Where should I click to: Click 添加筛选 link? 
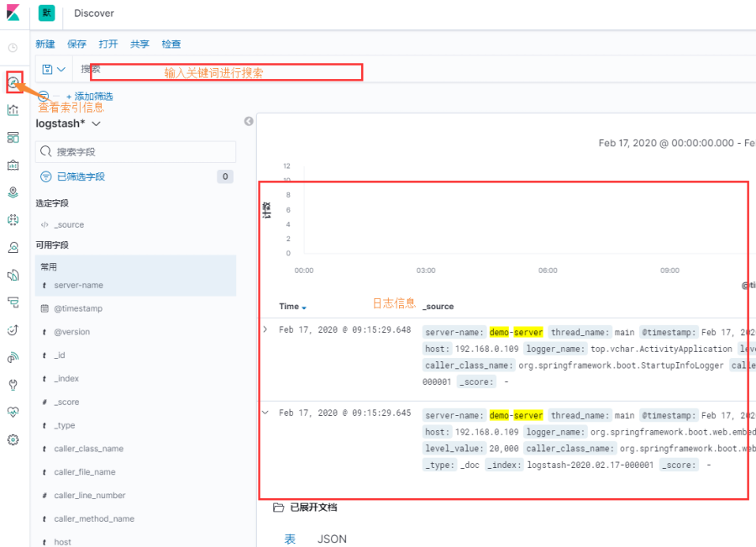[x=90, y=97]
